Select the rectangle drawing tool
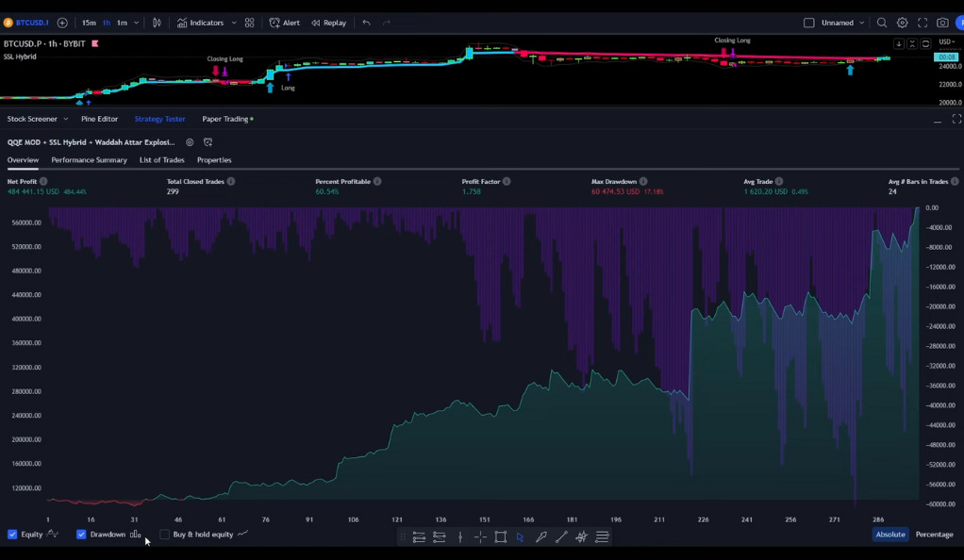The image size is (964, 560). pos(501,536)
